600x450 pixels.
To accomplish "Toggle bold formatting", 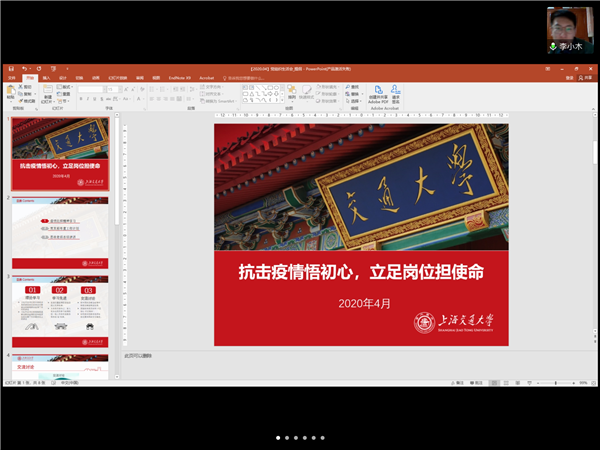I will point(80,101).
